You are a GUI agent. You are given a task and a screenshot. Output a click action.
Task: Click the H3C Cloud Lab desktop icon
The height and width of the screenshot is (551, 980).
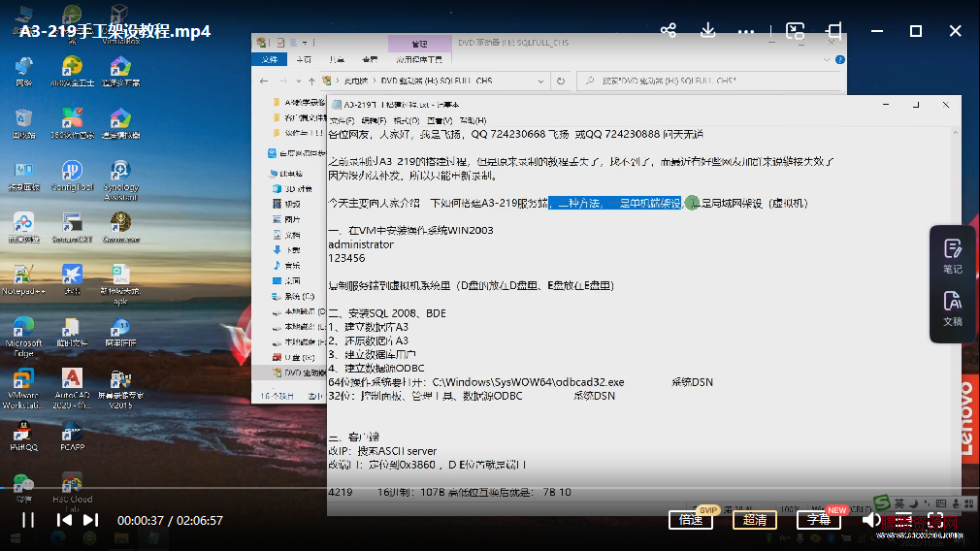(72, 493)
